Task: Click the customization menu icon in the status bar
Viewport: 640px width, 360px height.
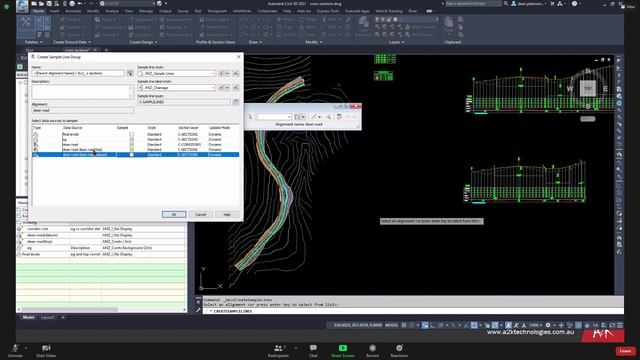Action: pyautogui.click(x=620, y=325)
